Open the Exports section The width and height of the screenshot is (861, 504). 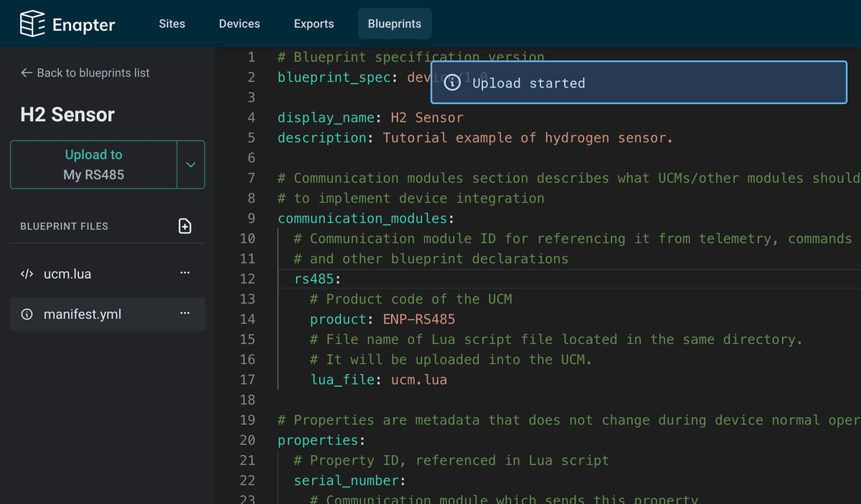(x=314, y=23)
